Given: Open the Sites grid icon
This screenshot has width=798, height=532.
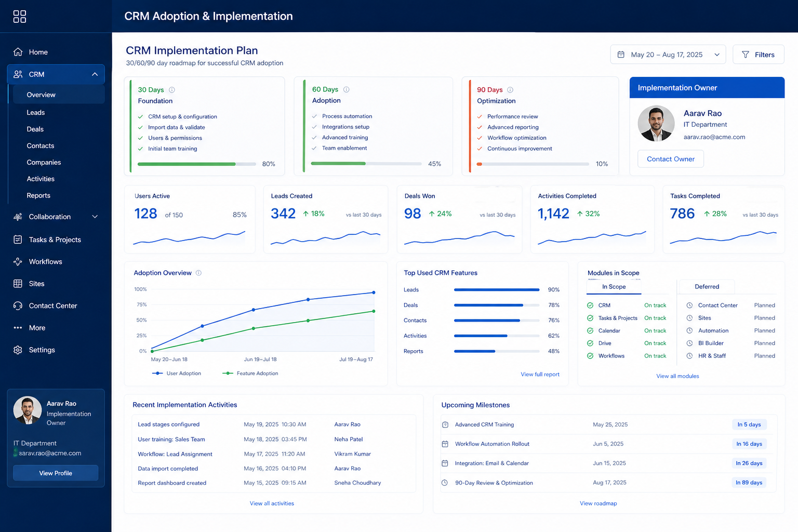Looking at the screenshot, I should [18, 284].
